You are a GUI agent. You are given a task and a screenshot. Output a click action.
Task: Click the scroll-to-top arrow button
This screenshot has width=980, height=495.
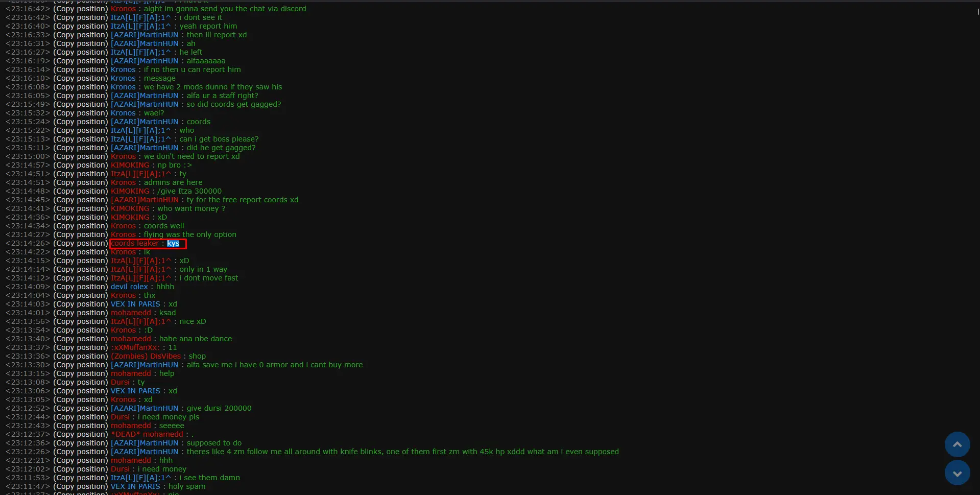(x=957, y=444)
